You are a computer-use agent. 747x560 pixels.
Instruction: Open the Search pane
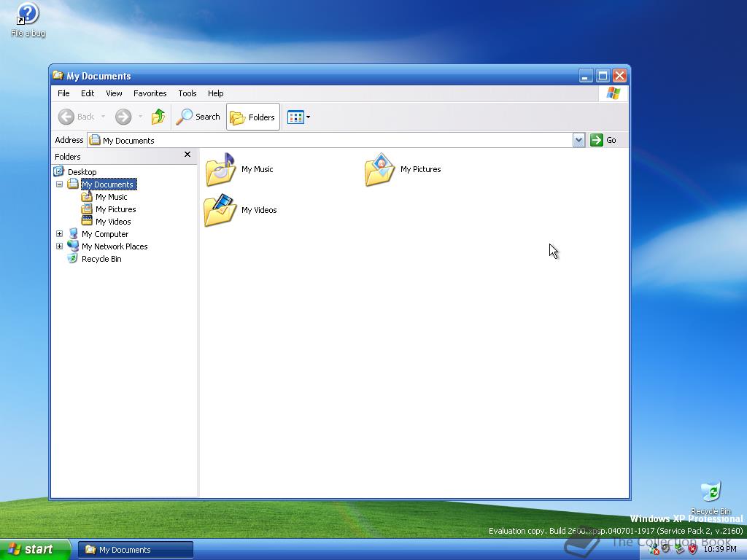(x=198, y=117)
